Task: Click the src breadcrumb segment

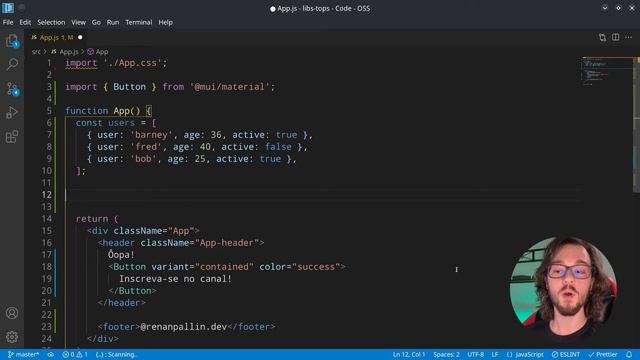Action: click(x=36, y=52)
